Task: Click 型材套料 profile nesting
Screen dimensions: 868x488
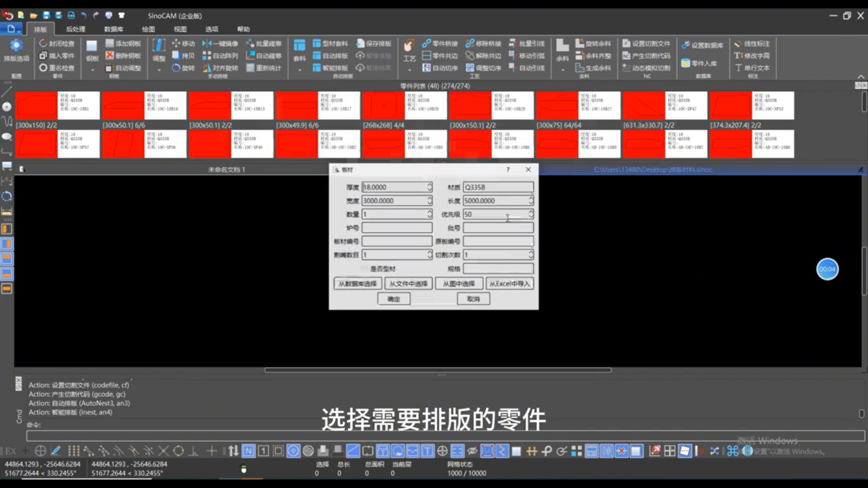Action: (x=330, y=43)
